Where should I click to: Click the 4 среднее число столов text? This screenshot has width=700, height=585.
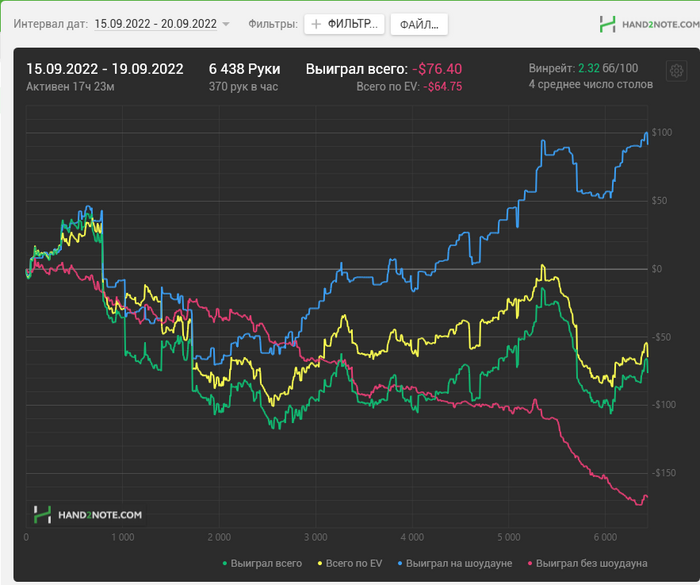(591, 84)
